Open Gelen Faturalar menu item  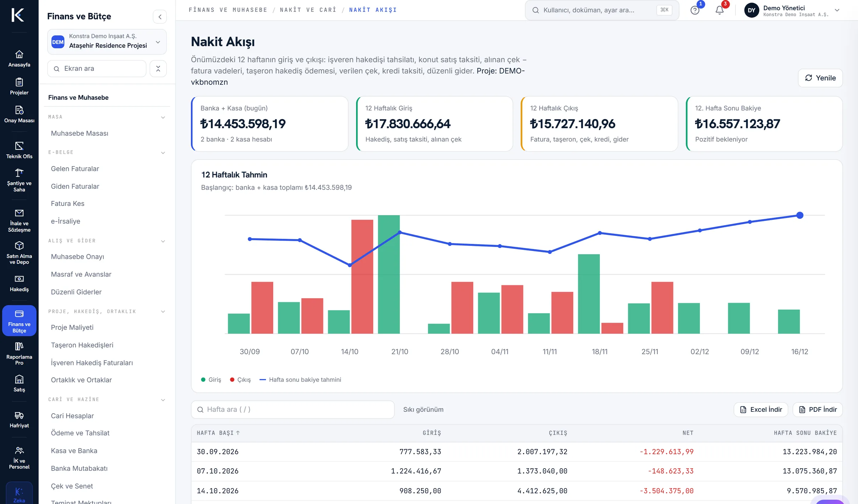pos(75,169)
